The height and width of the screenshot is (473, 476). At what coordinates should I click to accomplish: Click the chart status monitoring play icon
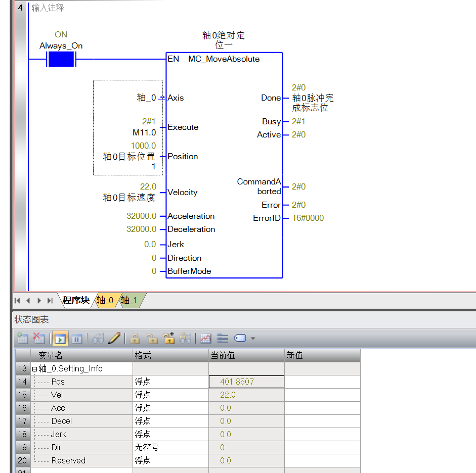(60, 338)
